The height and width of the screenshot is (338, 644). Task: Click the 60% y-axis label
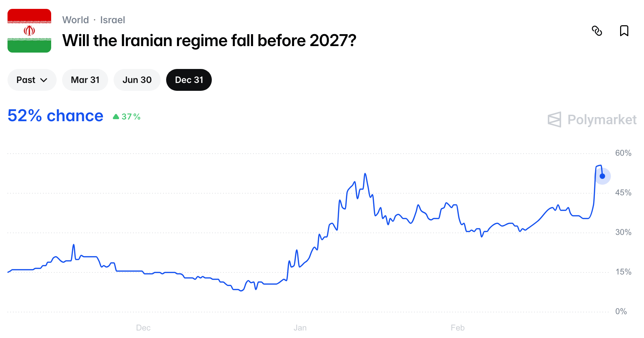click(x=623, y=153)
